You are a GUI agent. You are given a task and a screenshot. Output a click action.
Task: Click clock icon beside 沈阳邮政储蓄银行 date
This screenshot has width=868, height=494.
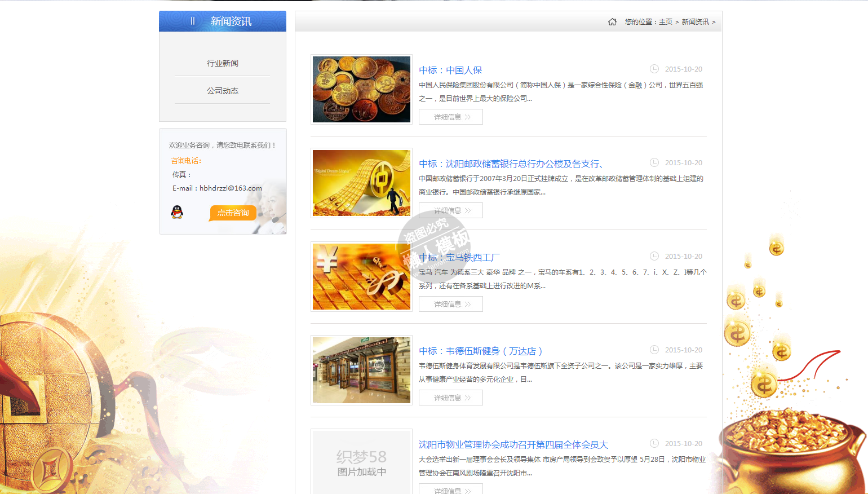point(654,162)
